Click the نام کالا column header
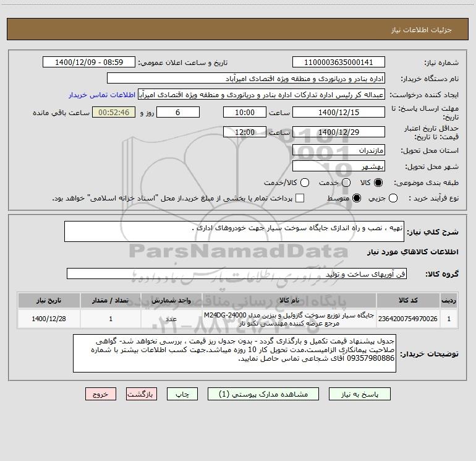The image size is (476, 461). coord(289,300)
